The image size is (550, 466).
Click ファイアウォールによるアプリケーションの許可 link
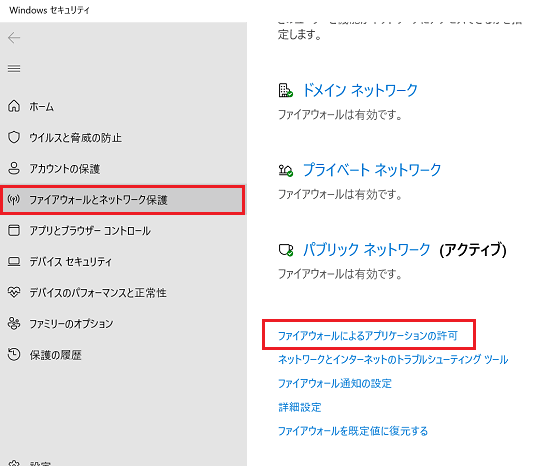coord(368,336)
